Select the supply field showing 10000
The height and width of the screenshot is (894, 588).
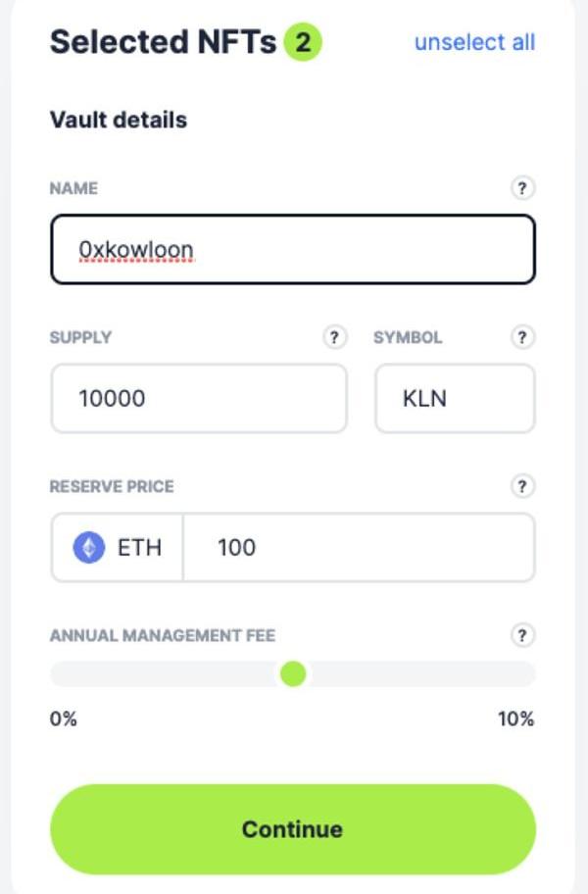(199, 398)
